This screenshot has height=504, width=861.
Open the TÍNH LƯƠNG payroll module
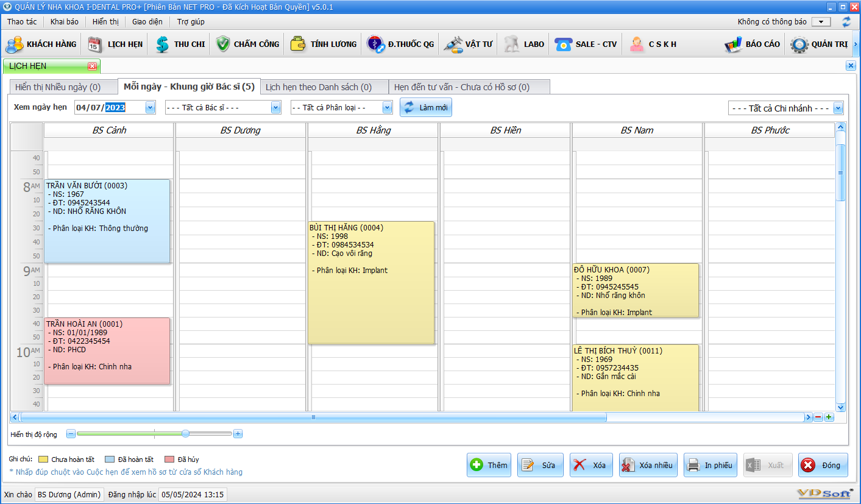(x=324, y=44)
